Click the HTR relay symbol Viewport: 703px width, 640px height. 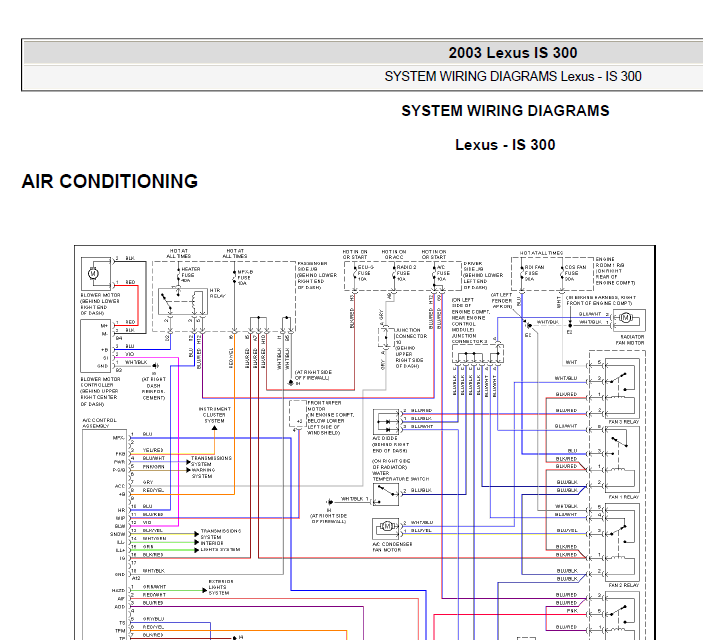(x=183, y=302)
